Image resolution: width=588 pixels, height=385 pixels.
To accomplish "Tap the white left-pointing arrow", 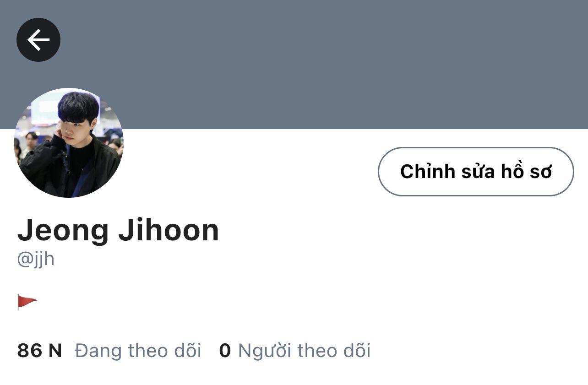I will tap(38, 40).
